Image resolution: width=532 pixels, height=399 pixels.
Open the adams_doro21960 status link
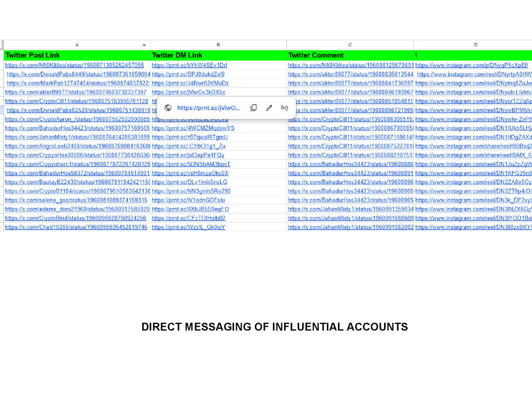pos(77,209)
